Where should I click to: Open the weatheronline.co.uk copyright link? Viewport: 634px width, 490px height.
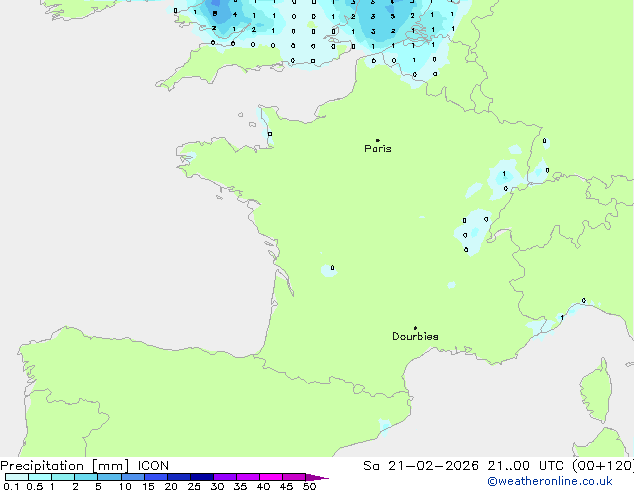tap(550, 482)
